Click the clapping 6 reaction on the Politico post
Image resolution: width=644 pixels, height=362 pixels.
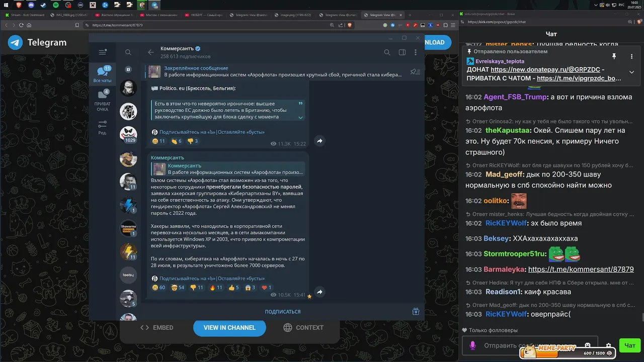(x=176, y=141)
